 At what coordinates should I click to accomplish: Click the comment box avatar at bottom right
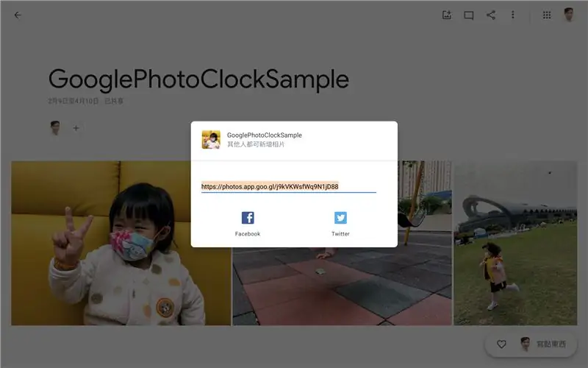click(526, 344)
